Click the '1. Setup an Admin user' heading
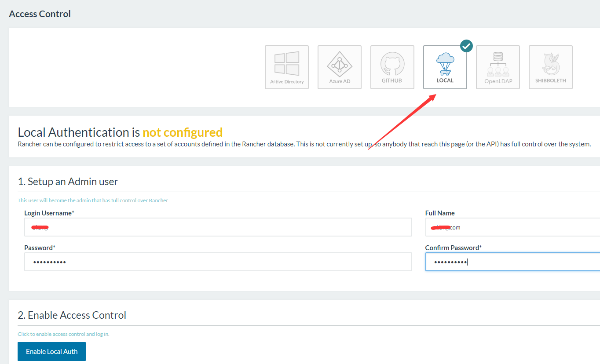This screenshot has height=364, width=600. (x=68, y=181)
